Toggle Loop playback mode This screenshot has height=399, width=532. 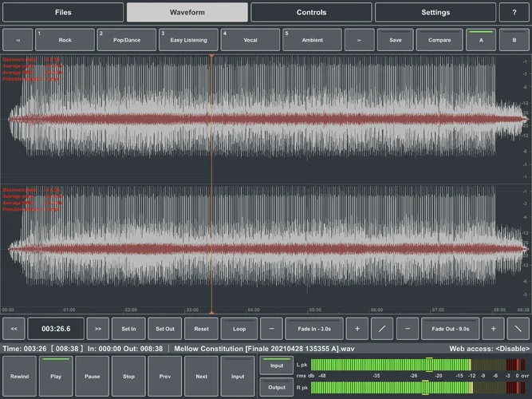pos(239,328)
